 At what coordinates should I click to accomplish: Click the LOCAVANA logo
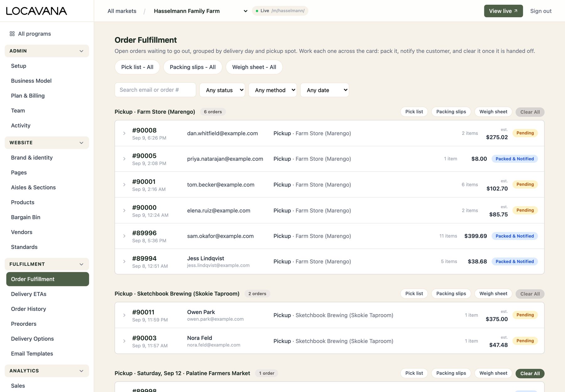(36, 11)
